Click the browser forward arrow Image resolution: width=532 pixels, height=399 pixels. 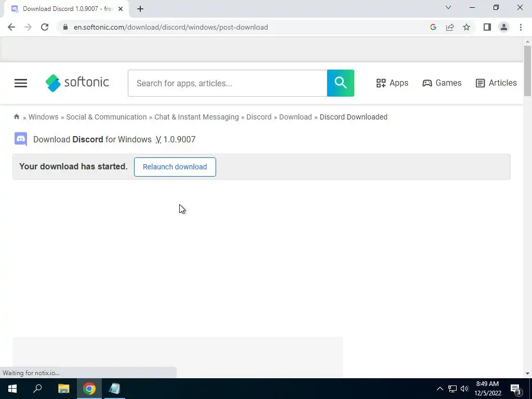pyautogui.click(x=28, y=27)
